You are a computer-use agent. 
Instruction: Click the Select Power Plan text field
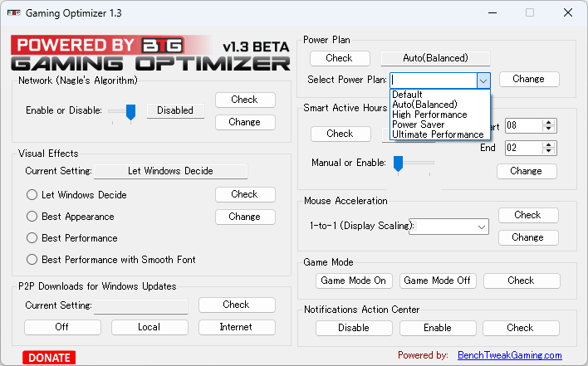(434, 81)
